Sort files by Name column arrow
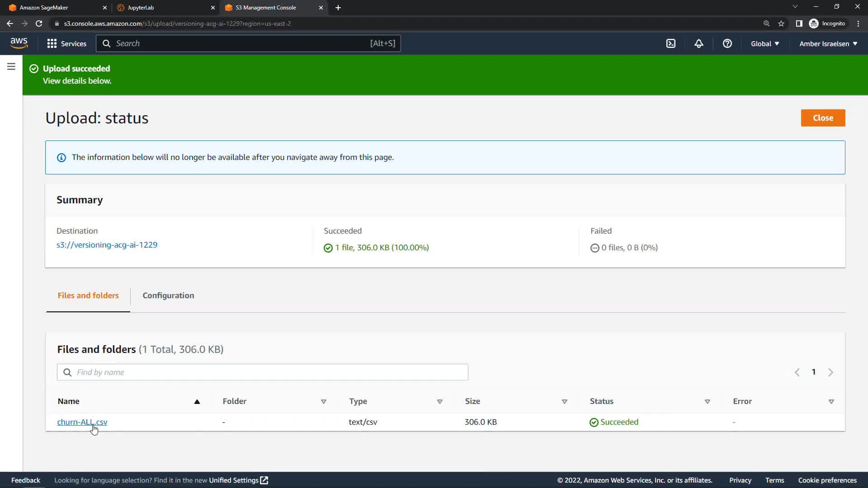Viewport: 868px width, 488px height. click(197, 402)
